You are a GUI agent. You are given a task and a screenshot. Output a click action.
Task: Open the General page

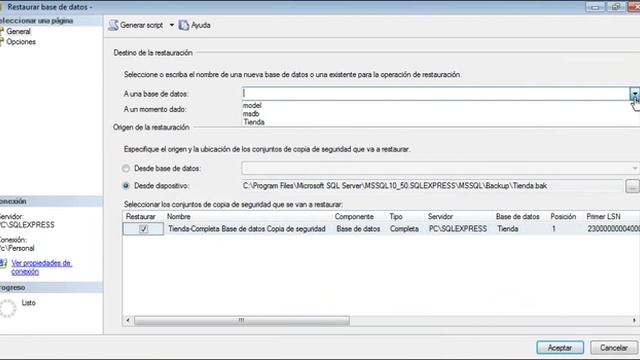pyautogui.click(x=18, y=31)
